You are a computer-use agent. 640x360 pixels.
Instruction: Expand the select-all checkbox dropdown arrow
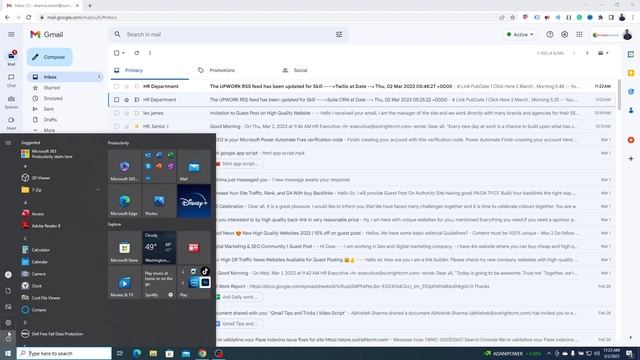pos(123,53)
